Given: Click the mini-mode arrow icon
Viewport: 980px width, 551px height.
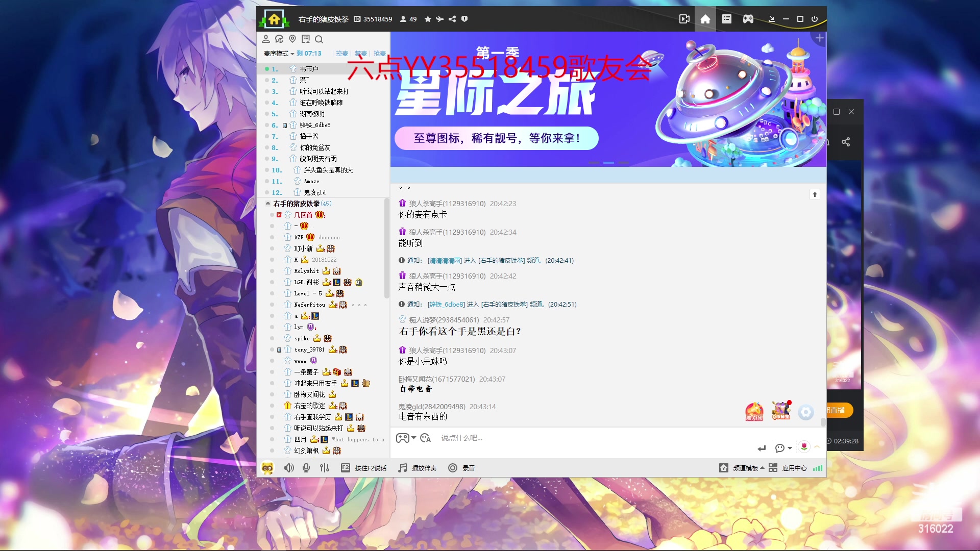Looking at the screenshot, I should tap(772, 19).
